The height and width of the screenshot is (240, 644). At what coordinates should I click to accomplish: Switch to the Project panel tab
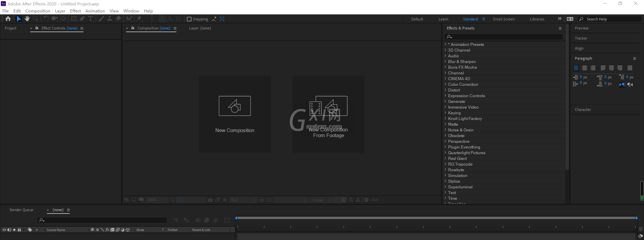[x=10, y=28]
